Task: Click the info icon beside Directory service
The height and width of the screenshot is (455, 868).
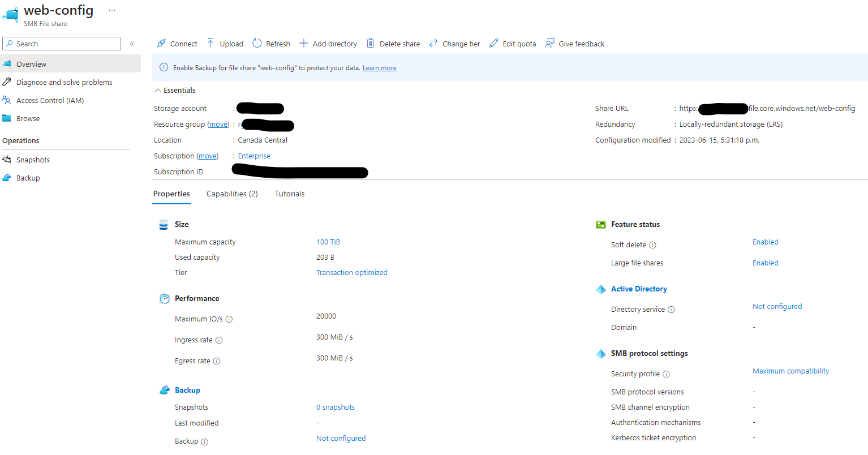Action: pyautogui.click(x=671, y=310)
